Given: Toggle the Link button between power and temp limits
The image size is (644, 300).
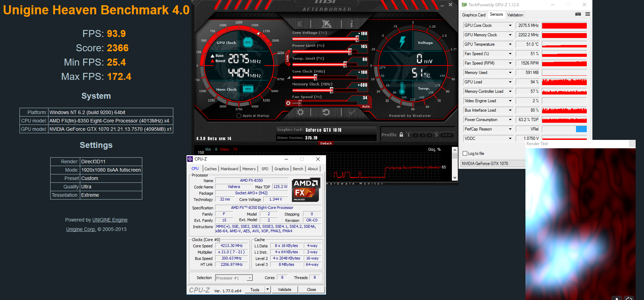Looking at the screenshot, I should click(x=287, y=58).
